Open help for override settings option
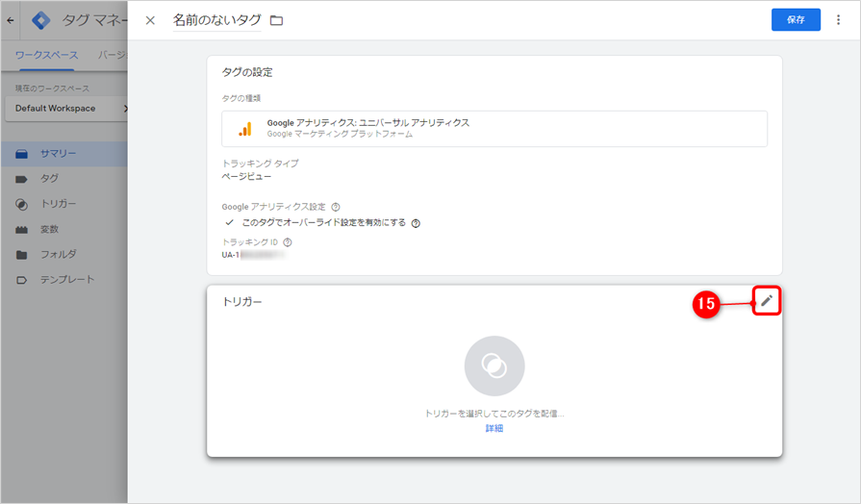The image size is (861, 504). [416, 223]
